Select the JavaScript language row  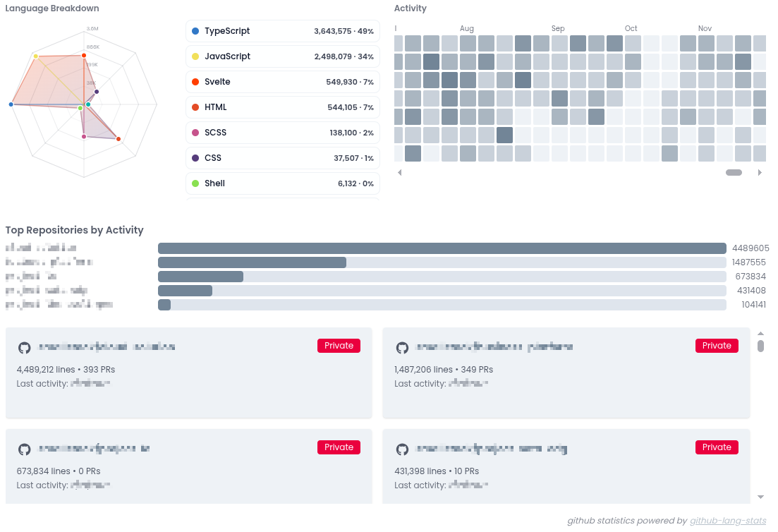[282, 56]
